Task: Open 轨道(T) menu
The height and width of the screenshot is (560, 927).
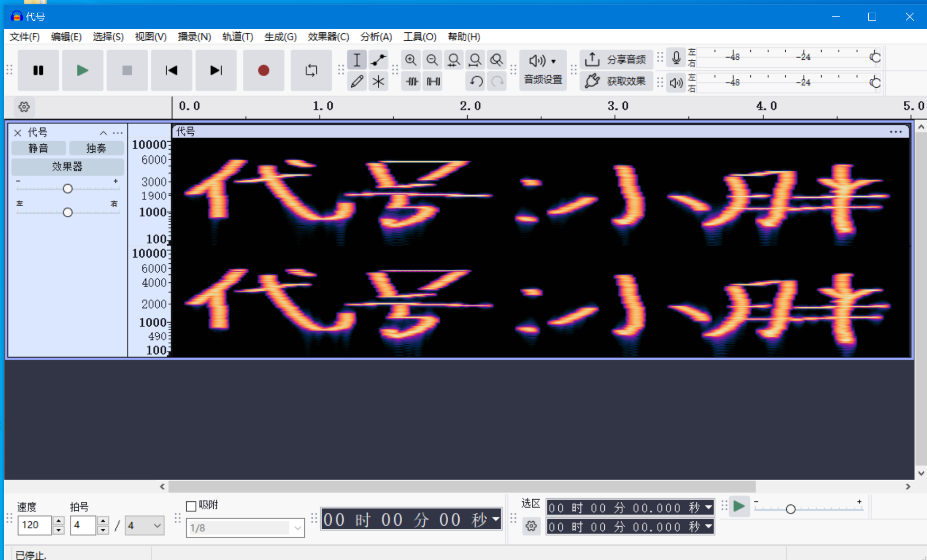Action: [238, 36]
